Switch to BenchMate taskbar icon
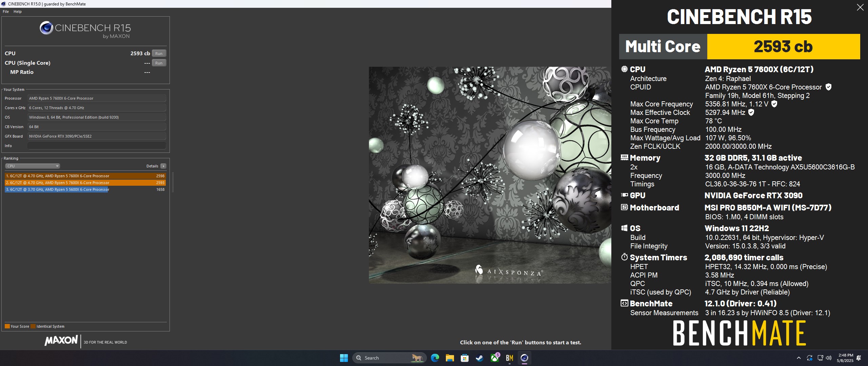 [509, 358]
